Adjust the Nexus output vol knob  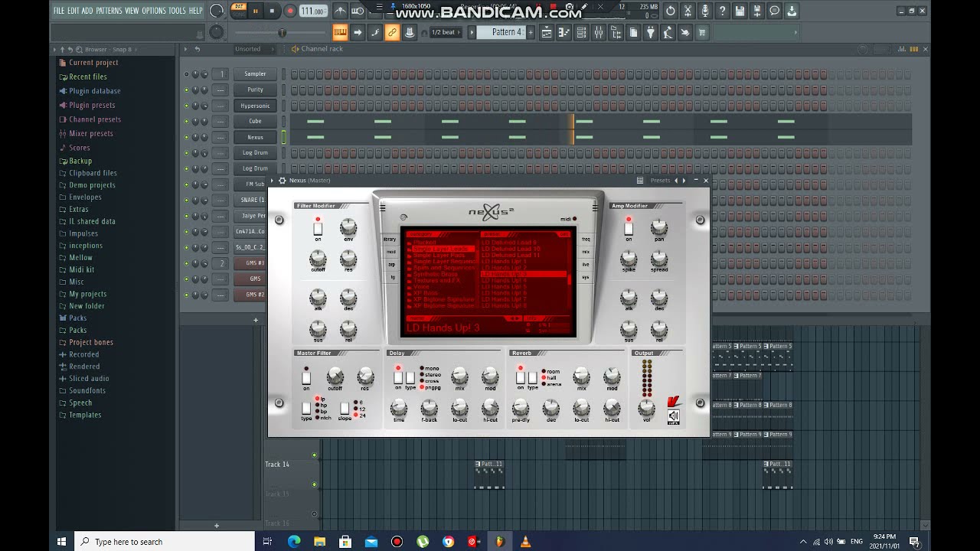click(x=647, y=407)
